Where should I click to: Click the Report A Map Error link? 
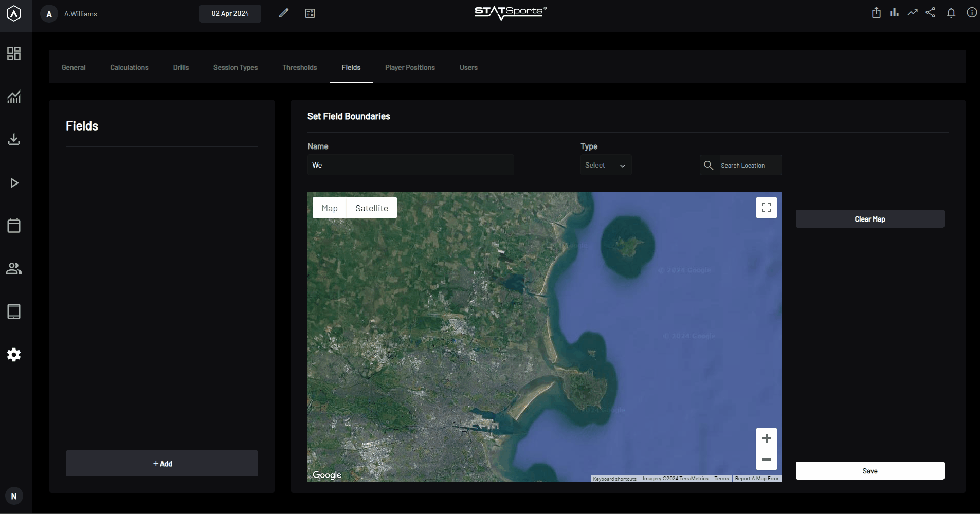pyautogui.click(x=757, y=479)
